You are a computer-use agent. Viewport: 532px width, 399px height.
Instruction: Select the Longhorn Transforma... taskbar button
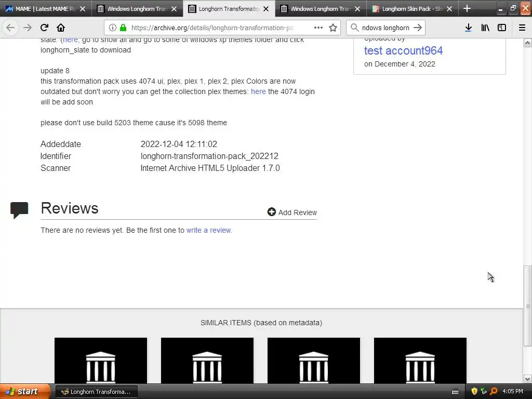tap(96, 392)
